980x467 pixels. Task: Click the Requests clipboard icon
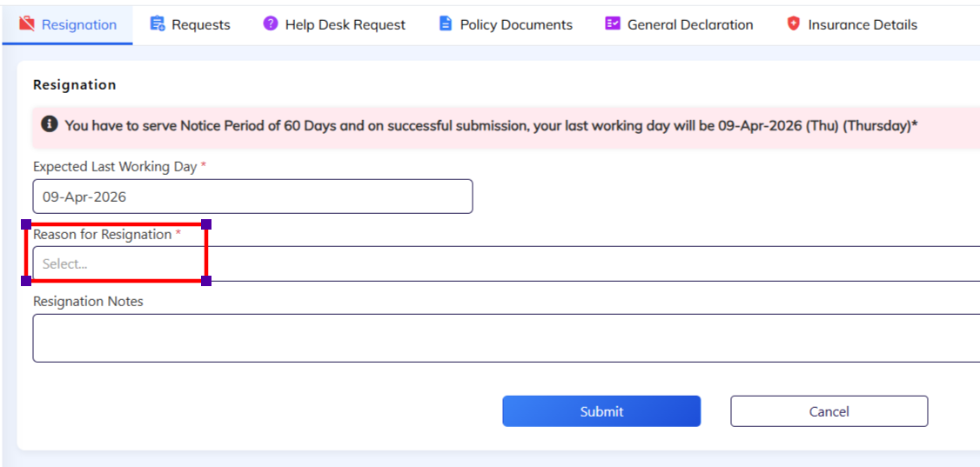[158, 24]
